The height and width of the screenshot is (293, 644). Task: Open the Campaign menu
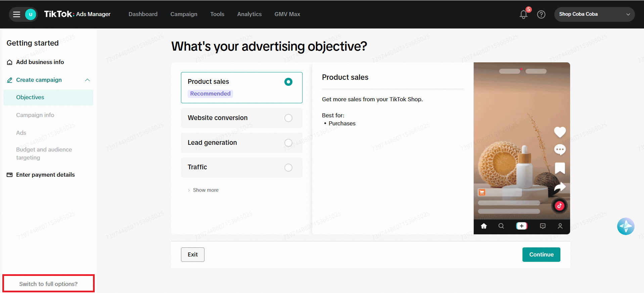click(x=184, y=14)
